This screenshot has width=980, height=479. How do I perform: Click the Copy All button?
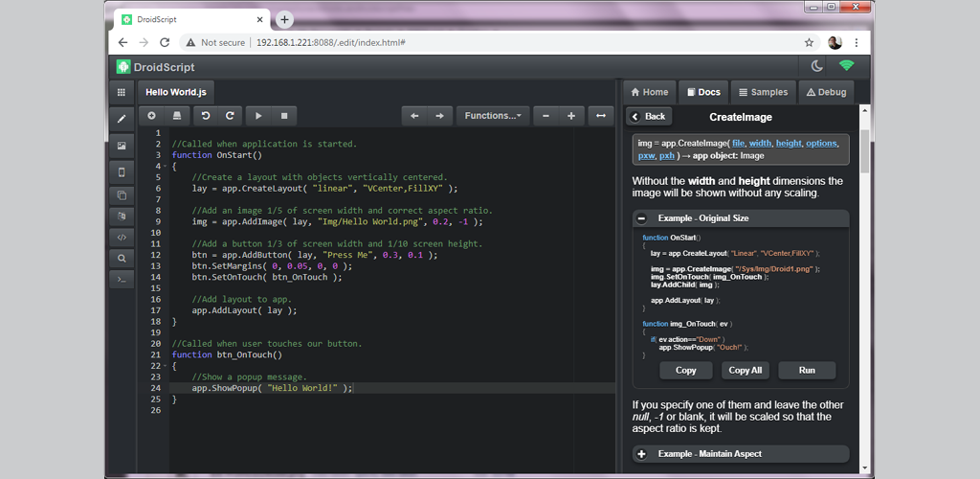(746, 370)
